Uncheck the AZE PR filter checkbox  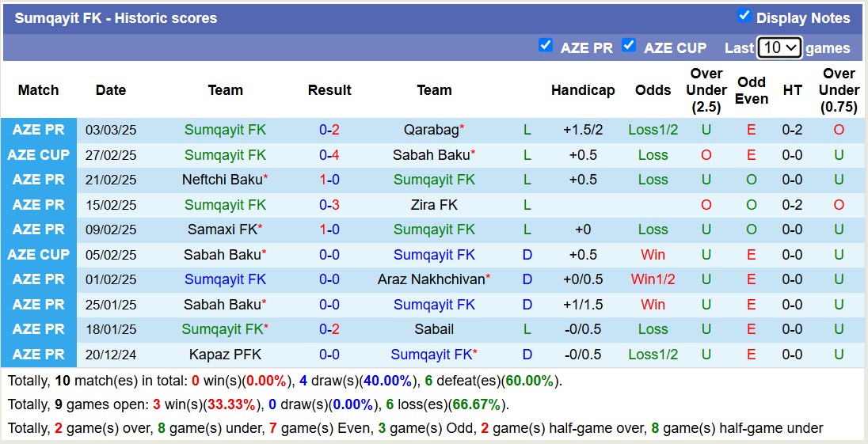tap(546, 46)
